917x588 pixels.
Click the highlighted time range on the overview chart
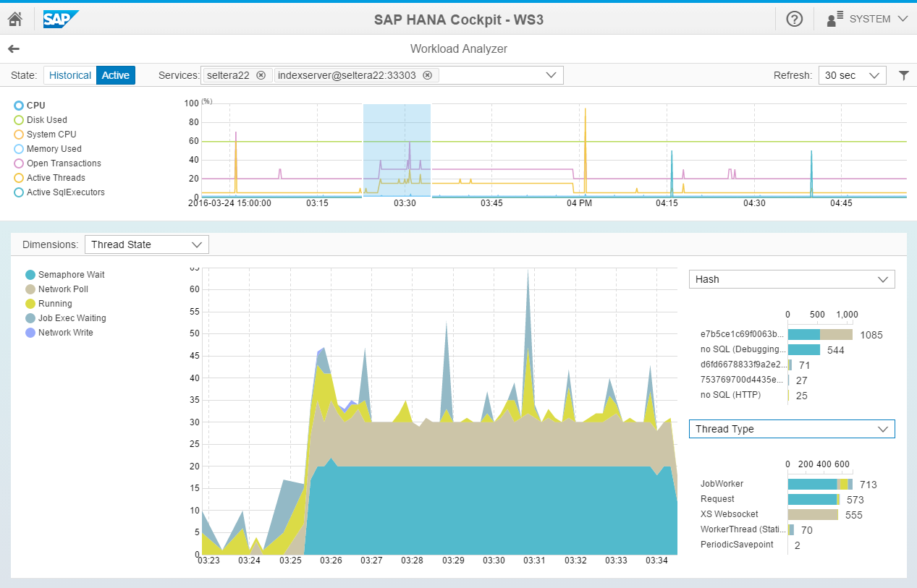click(x=396, y=148)
